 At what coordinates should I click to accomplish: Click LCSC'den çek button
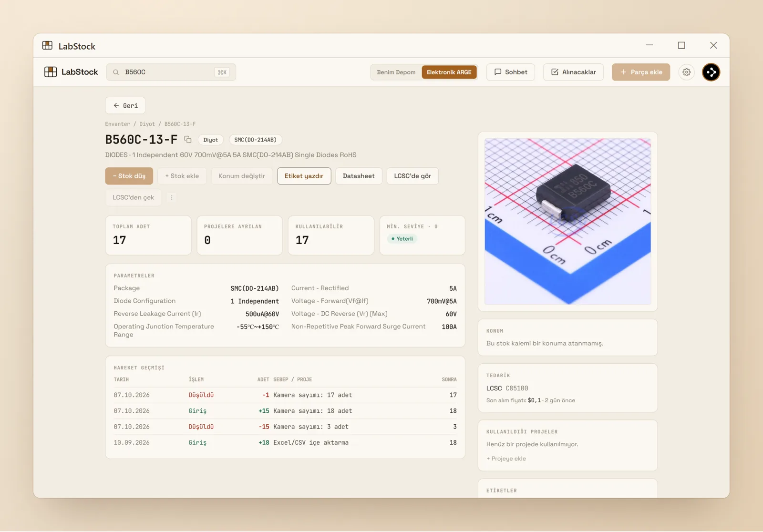coord(134,197)
